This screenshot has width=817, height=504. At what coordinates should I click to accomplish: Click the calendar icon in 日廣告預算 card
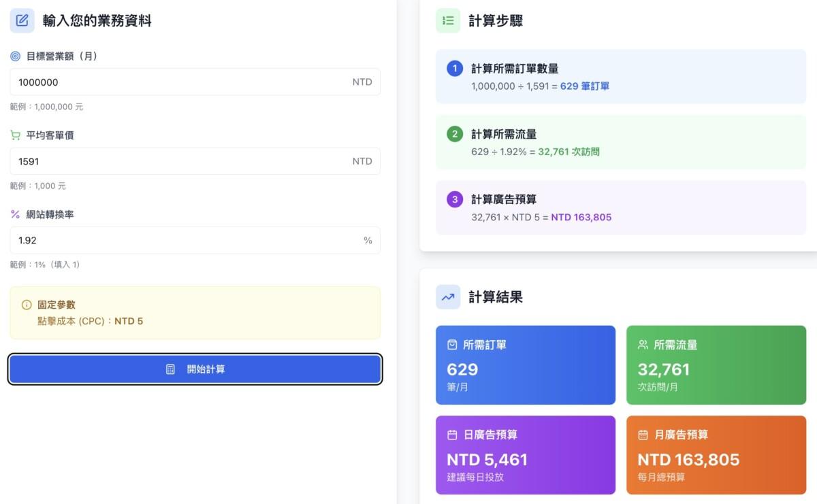(x=452, y=435)
